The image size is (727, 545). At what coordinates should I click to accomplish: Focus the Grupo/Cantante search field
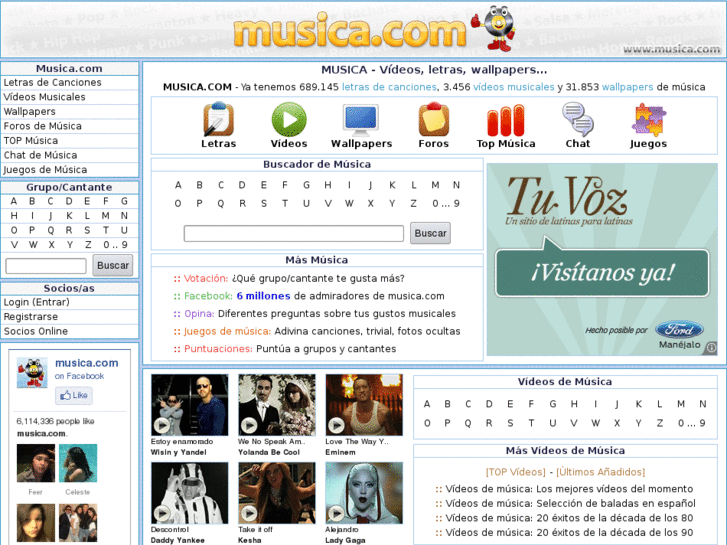(46, 266)
